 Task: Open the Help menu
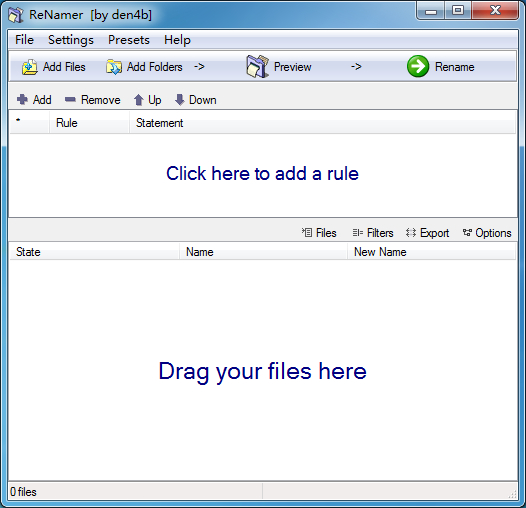tap(177, 40)
